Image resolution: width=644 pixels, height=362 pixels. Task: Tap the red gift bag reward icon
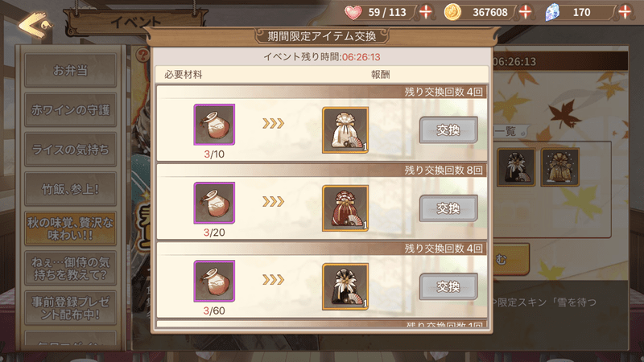[345, 208]
